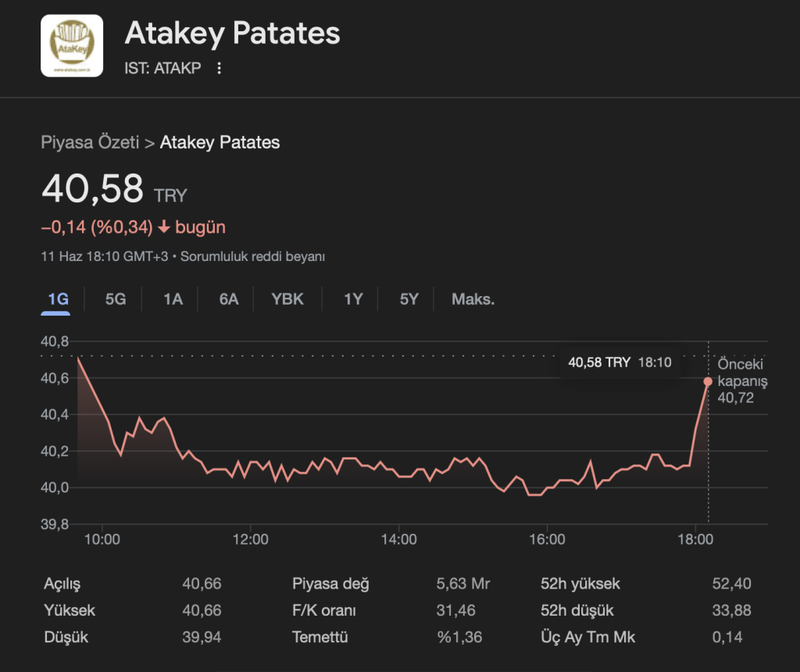This screenshot has width=800, height=672.
Task: Click the Piyasa Özeti breadcrumb link
Action: (x=90, y=142)
